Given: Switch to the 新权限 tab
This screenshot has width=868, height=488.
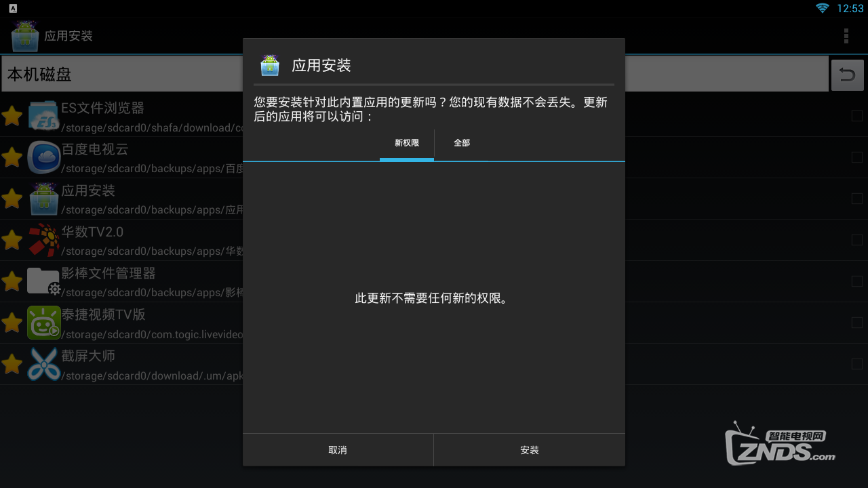Looking at the screenshot, I should [406, 143].
